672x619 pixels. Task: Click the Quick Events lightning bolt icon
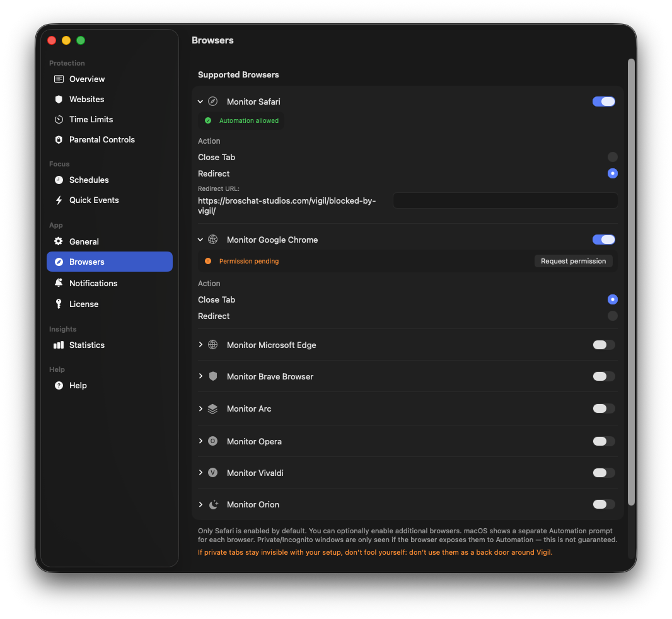pos(59,200)
